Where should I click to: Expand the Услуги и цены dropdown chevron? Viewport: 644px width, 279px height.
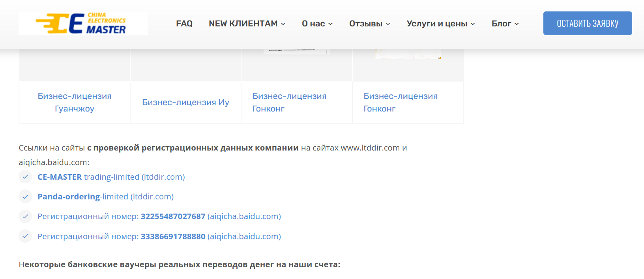click(473, 24)
